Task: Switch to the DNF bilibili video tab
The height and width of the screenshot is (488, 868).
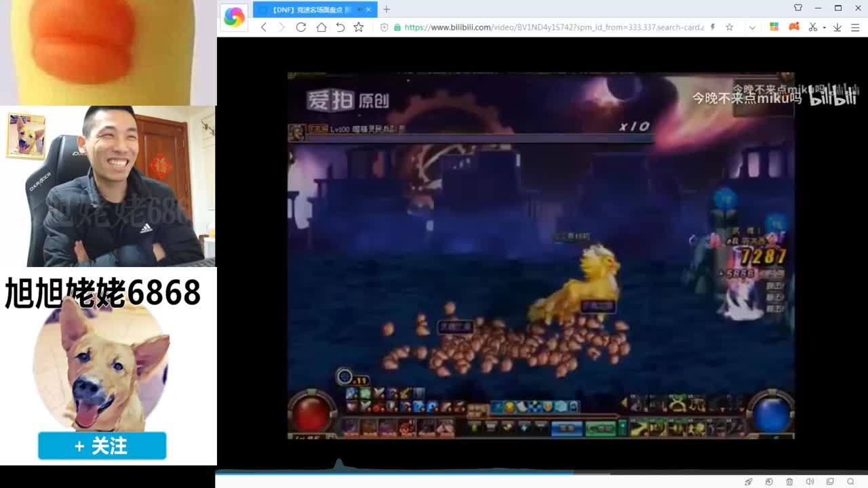Action: [x=312, y=9]
